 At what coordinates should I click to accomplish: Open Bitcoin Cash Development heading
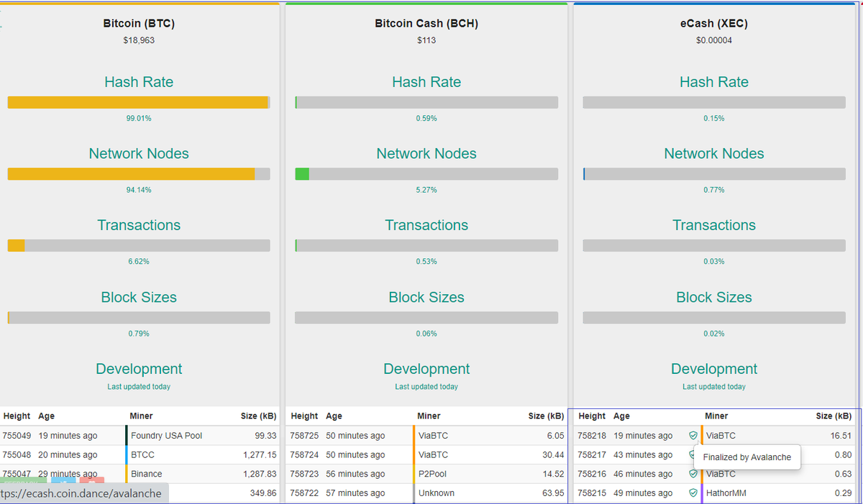(x=426, y=369)
